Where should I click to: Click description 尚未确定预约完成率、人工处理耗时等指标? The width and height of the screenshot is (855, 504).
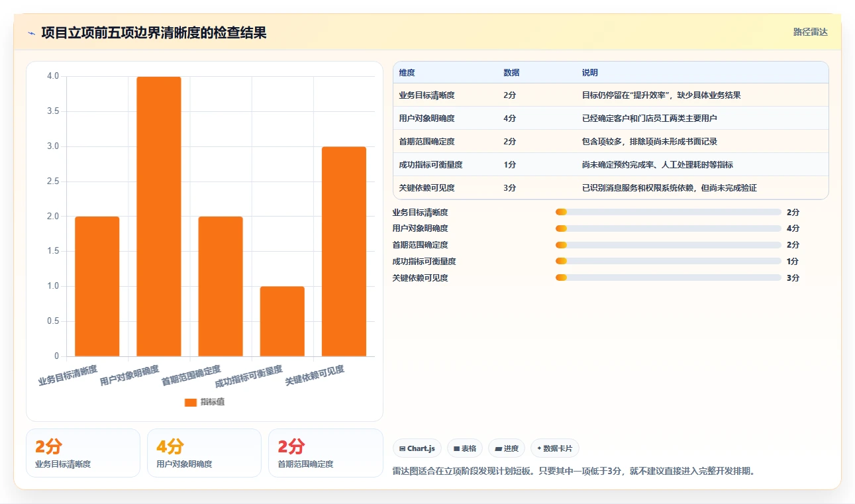click(x=658, y=164)
